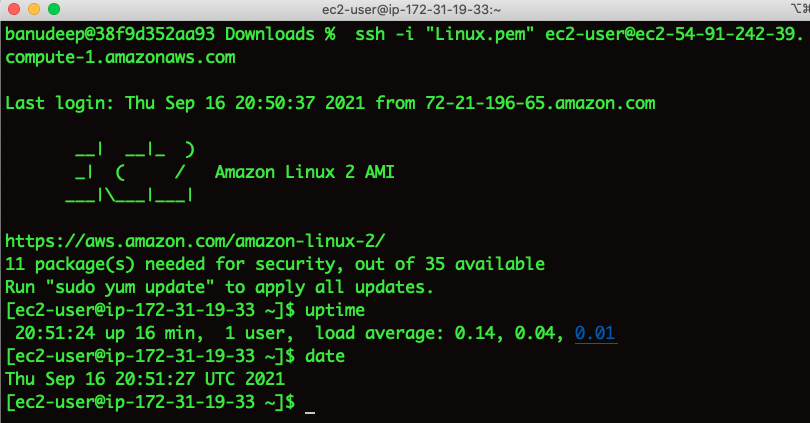Click the 11 package(s) needed for security line

point(275,264)
